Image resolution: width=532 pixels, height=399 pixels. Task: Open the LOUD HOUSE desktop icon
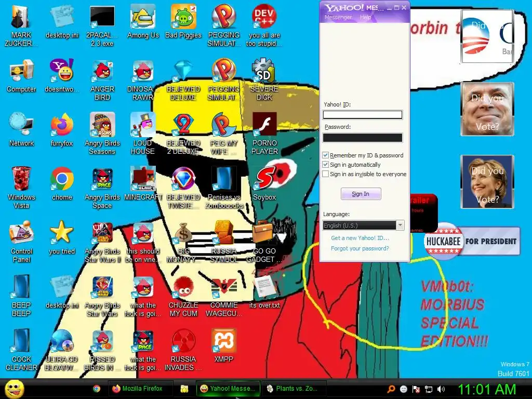143,134
